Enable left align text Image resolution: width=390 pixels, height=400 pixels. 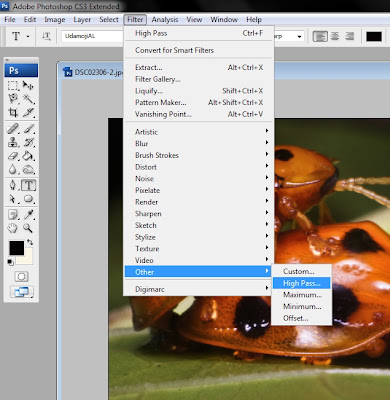coord(320,36)
